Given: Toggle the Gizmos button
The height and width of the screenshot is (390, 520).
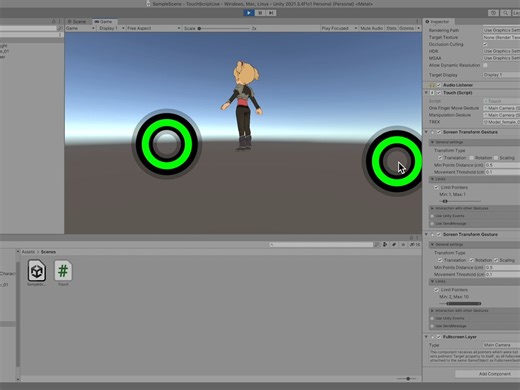Looking at the screenshot, I should coord(406,28).
